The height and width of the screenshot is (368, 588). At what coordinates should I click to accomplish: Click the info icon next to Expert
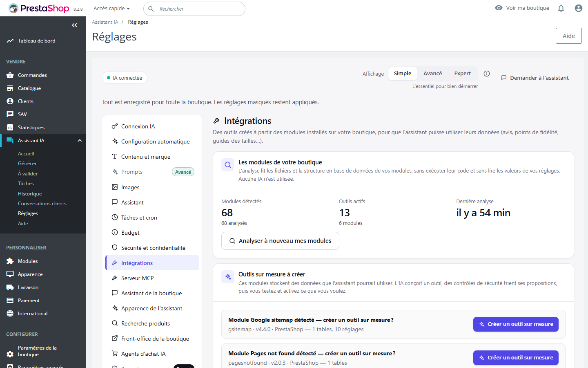point(487,74)
